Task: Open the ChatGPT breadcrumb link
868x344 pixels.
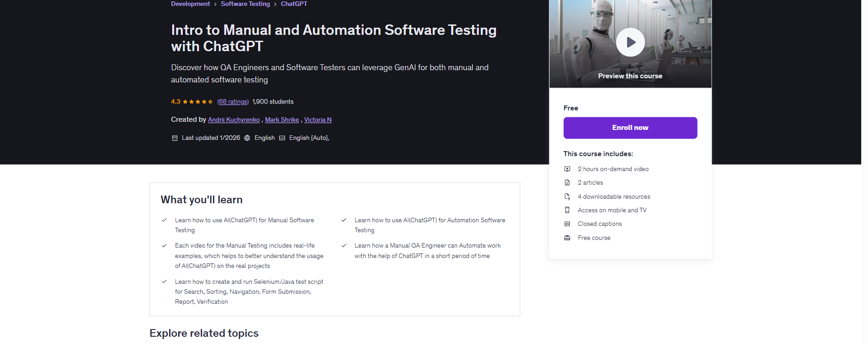Action: (x=294, y=4)
